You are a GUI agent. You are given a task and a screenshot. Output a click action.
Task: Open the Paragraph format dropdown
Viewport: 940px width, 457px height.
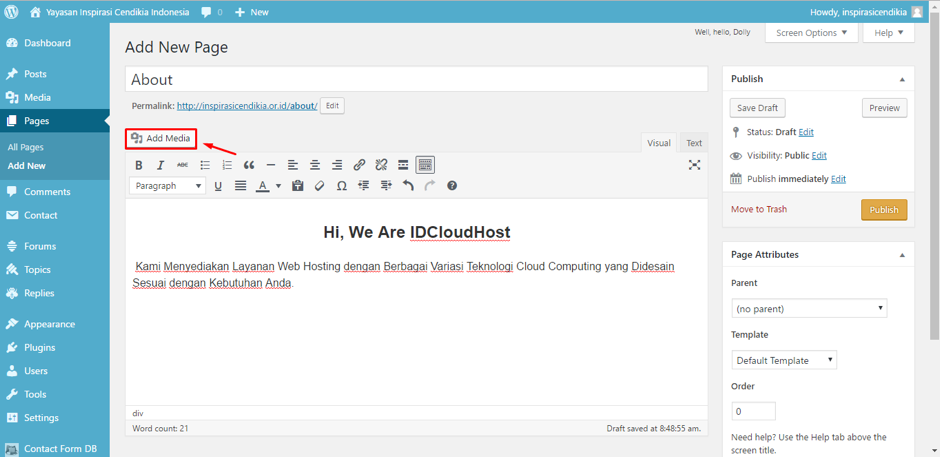168,186
